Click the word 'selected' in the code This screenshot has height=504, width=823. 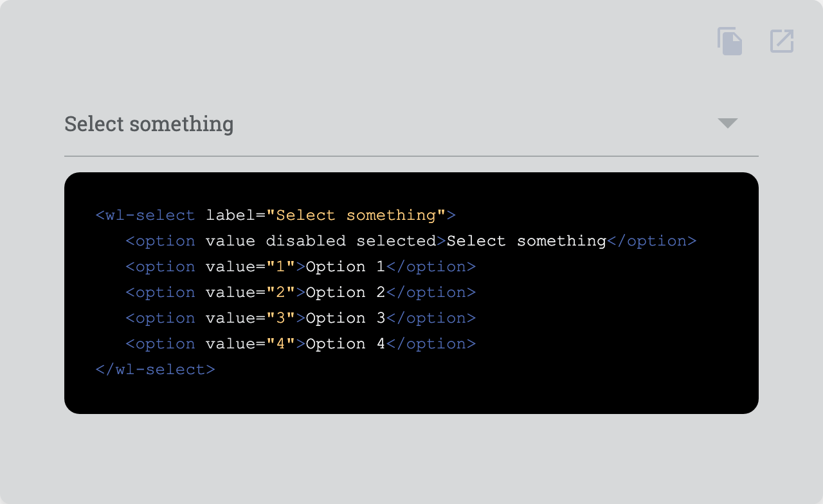click(x=396, y=241)
